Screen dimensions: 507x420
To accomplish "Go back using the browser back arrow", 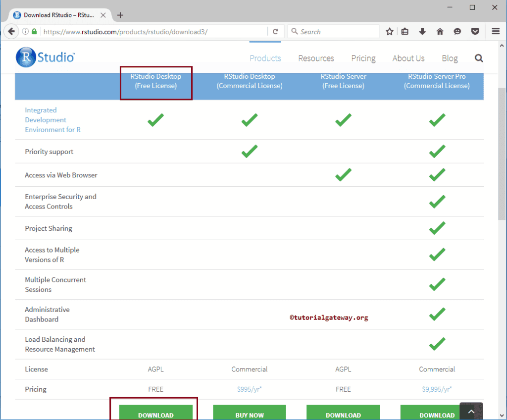I will click(x=11, y=31).
